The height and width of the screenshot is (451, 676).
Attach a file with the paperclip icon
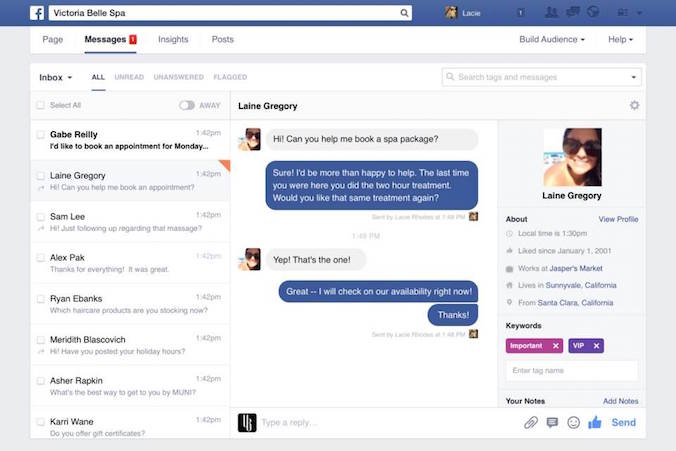[531, 423]
